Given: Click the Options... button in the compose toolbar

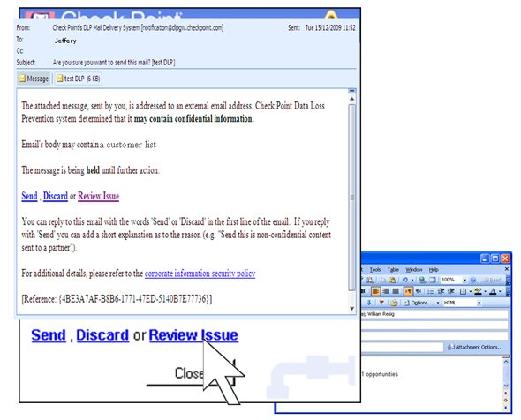Looking at the screenshot, I should click(x=419, y=303).
